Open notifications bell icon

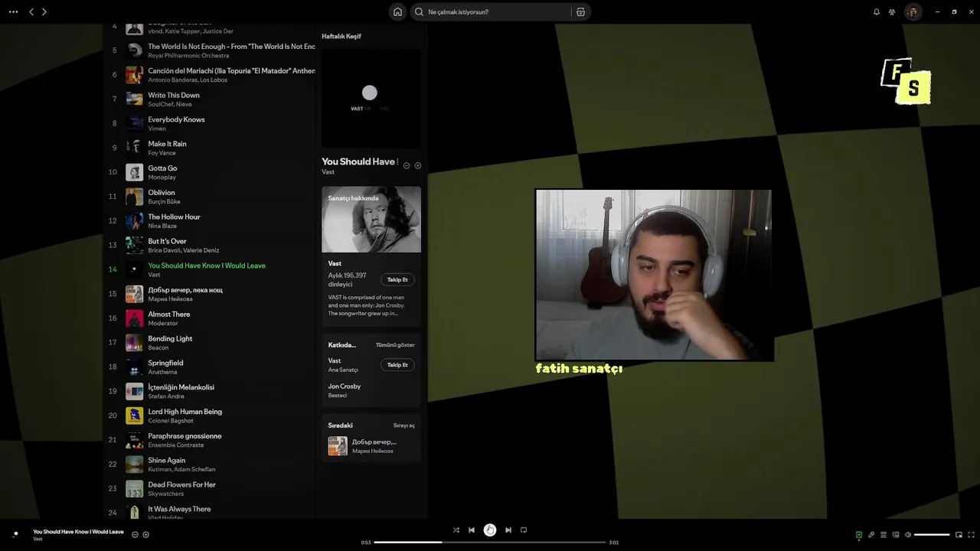(877, 11)
